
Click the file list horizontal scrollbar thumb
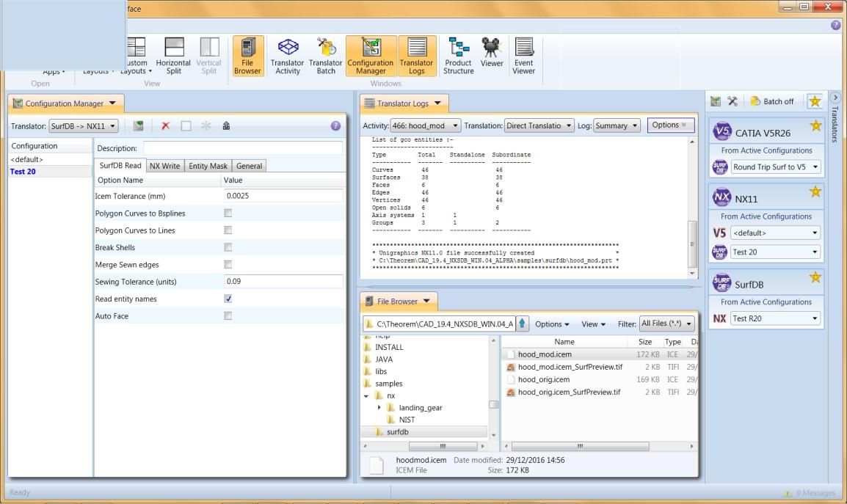580,446
